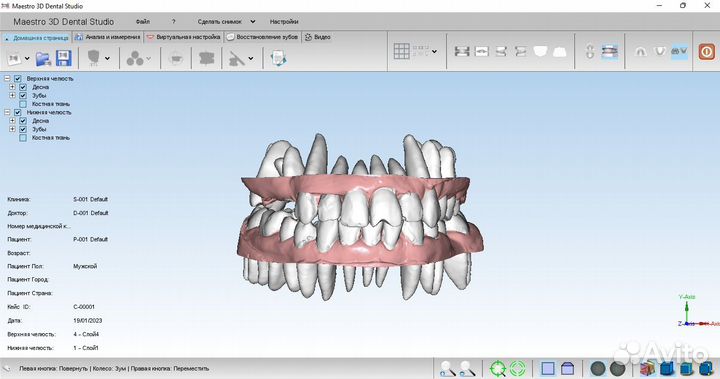Uncheck Десна under Верхняя челюсть
This screenshot has width=720, height=379.
23,87
